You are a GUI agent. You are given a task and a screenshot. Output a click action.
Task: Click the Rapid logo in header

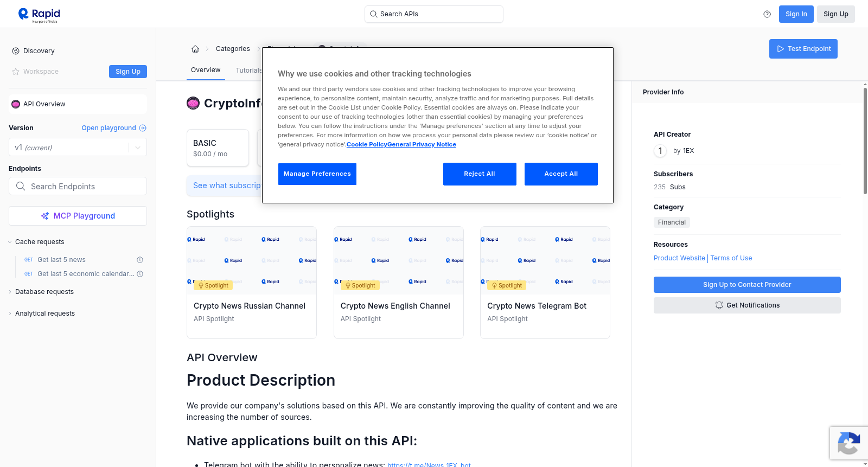point(39,15)
